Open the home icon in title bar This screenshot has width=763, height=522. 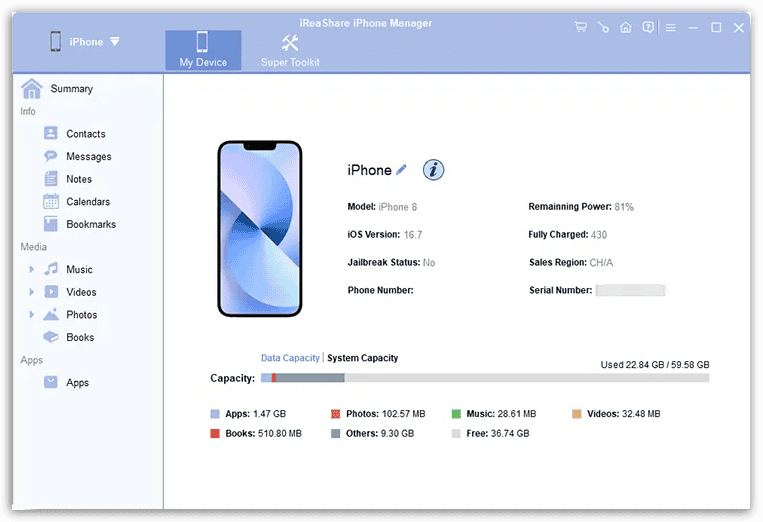(x=626, y=27)
